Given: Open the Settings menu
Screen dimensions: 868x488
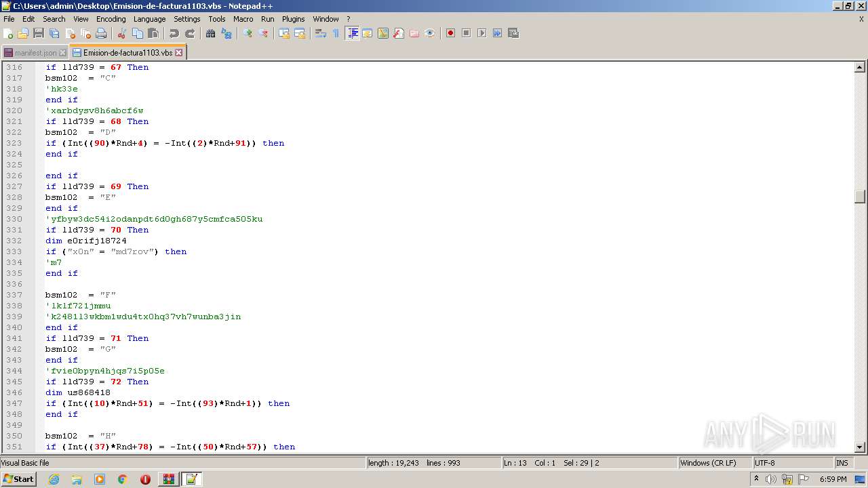Looking at the screenshot, I should click(187, 19).
